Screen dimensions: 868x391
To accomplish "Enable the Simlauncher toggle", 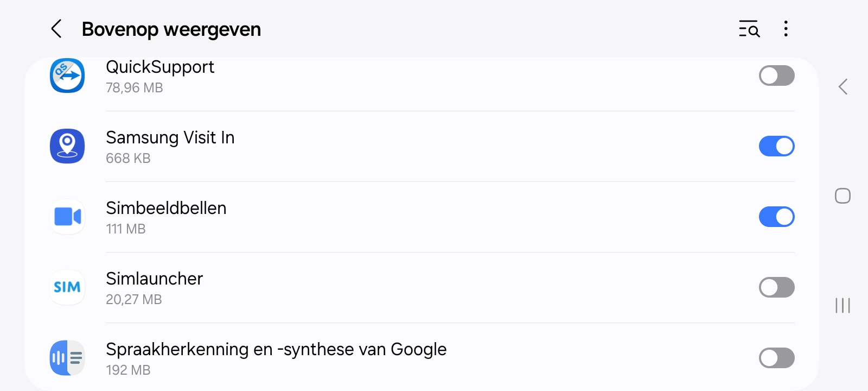I will (x=776, y=287).
